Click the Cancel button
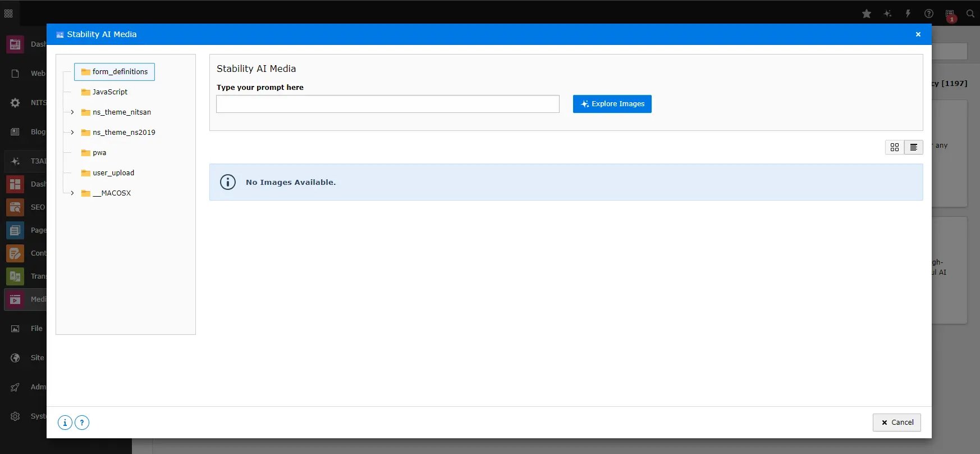 click(x=897, y=423)
